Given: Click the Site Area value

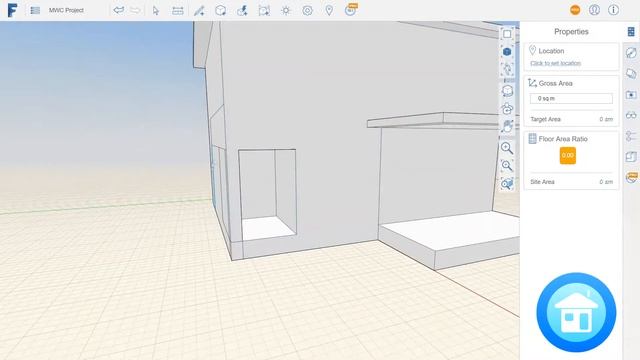Looking at the screenshot, I should pyautogui.click(x=606, y=182).
